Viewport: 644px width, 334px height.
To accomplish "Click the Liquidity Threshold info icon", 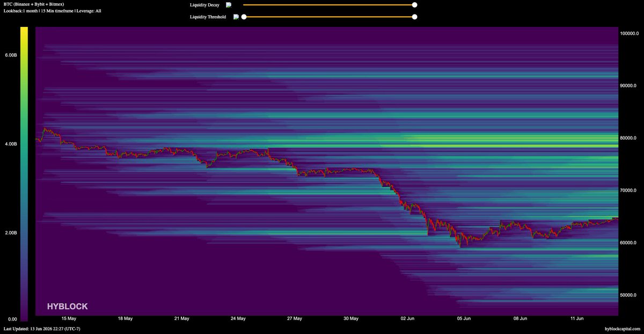I will tap(236, 17).
